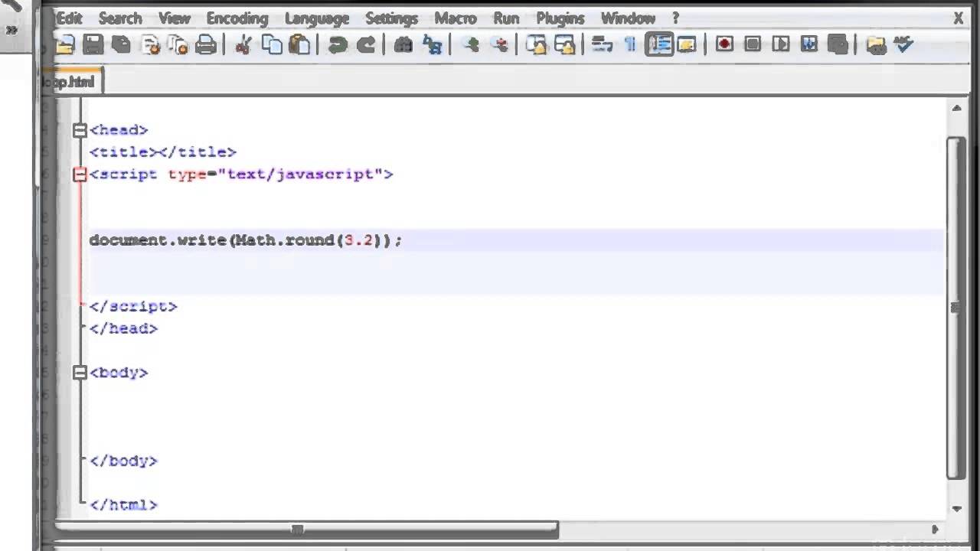Open the Search menu

coord(120,18)
